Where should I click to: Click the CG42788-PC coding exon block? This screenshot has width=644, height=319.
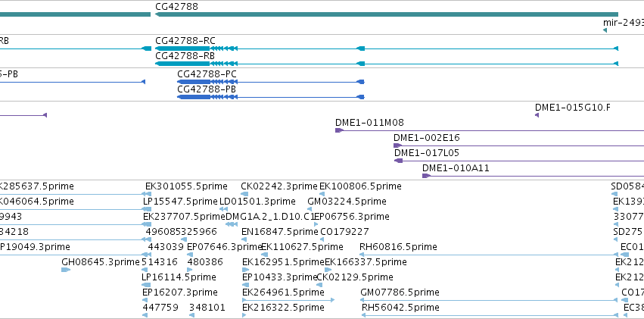click(194, 82)
